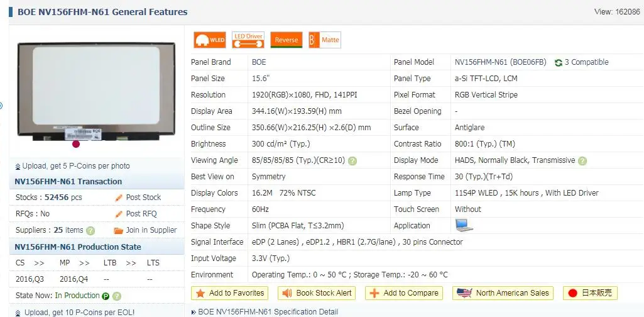644x317 pixels.
Task: Open the Viewing Angle help question mark
Action: (352, 161)
